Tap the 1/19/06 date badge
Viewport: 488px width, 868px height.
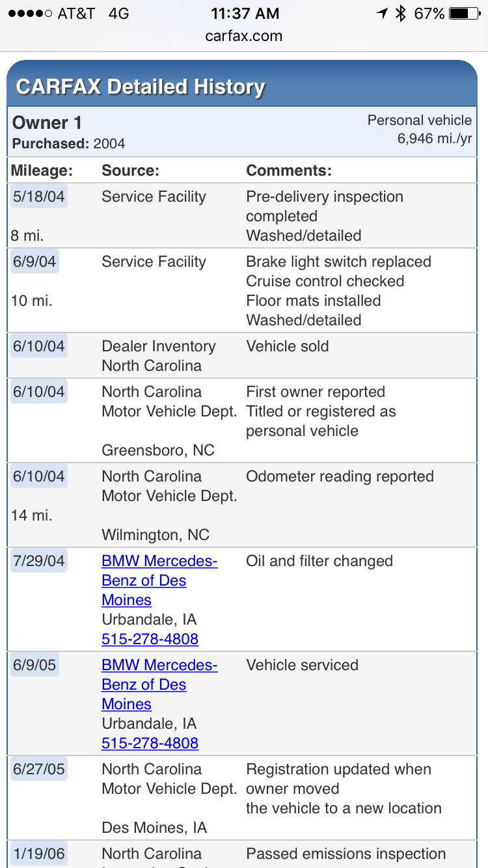point(39,854)
